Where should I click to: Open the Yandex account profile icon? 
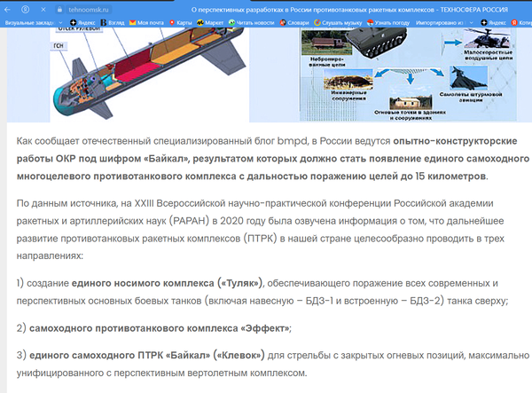pyautogui.click(x=25, y=10)
